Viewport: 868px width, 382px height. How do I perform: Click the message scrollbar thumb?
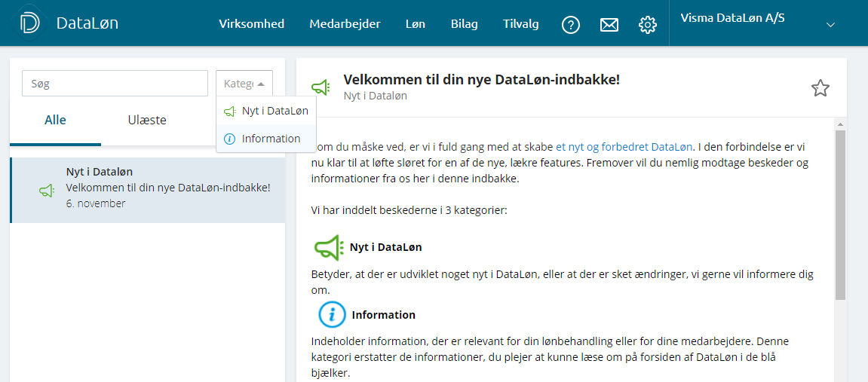(840, 215)
